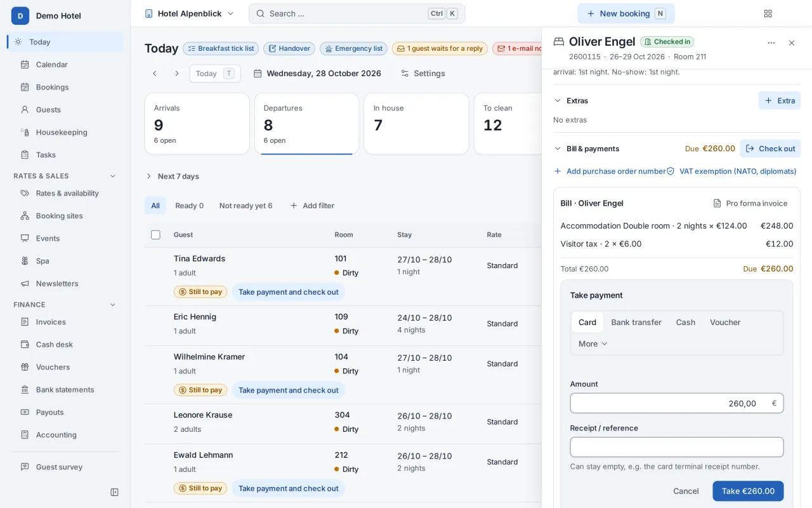The height and width of the screenshot is (508, 812).
Task: Open the Hotel Alpenblick property dropdown
Action: coord(189,13)
